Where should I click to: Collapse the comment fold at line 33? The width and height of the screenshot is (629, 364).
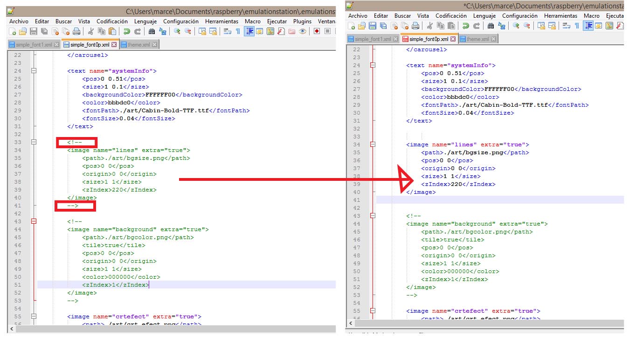click(34, 142)
